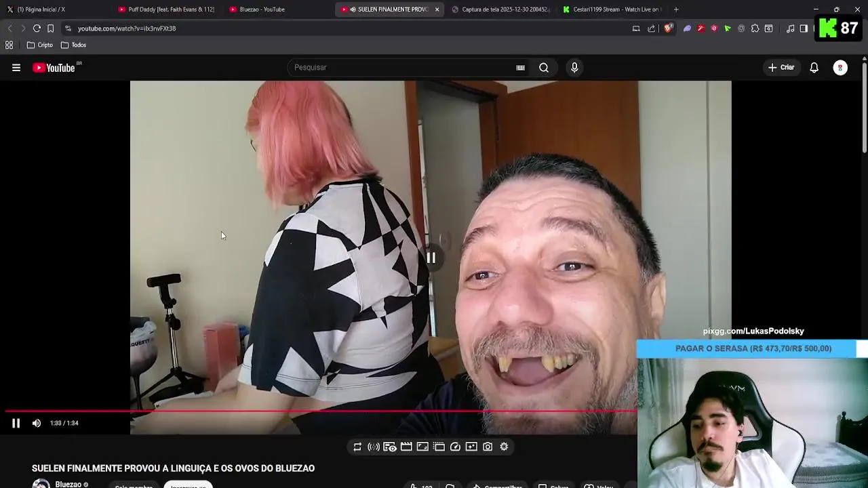Click the audio boost wave icon
The image size is (868, 488).
(x=374, y=447)
